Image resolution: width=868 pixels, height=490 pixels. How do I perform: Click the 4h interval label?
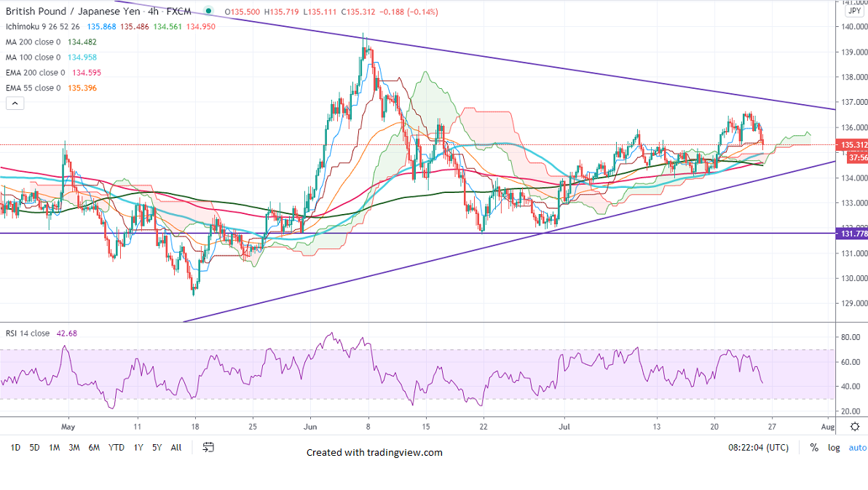click(154, 11)
